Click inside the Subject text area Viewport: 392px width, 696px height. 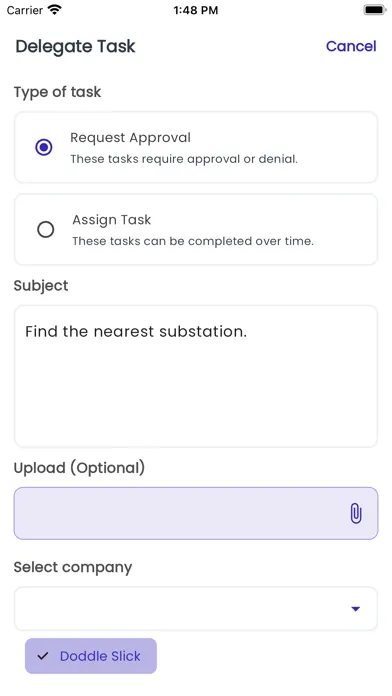[x=196, y=376]
